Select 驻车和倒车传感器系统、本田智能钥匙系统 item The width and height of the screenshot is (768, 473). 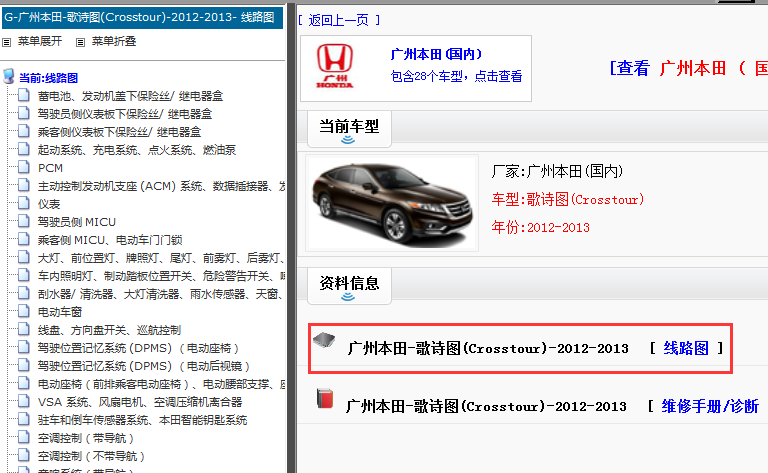click(x=143, y=420)
